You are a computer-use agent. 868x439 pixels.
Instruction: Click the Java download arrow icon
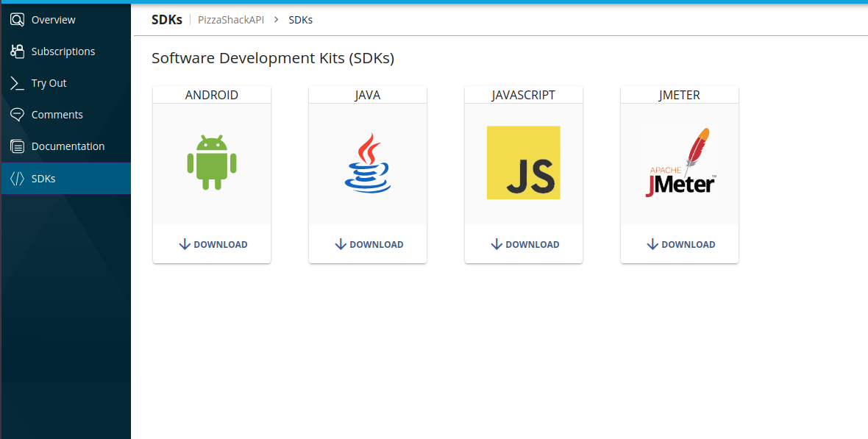pos(341,244)
